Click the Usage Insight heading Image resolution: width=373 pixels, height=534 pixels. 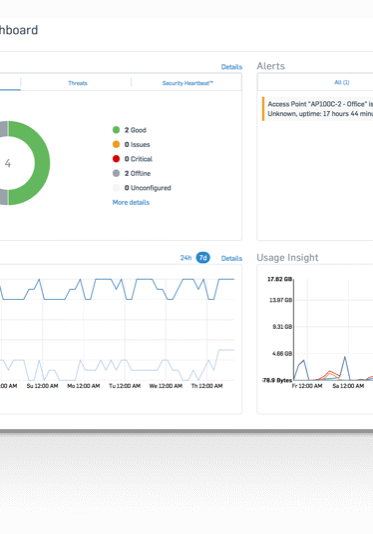287,257
